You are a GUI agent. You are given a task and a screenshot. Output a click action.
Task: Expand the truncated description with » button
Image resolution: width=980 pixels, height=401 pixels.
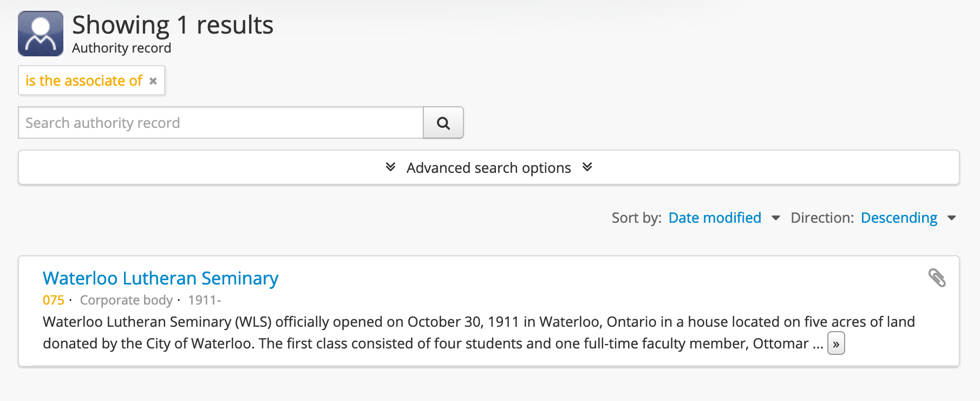836,344
